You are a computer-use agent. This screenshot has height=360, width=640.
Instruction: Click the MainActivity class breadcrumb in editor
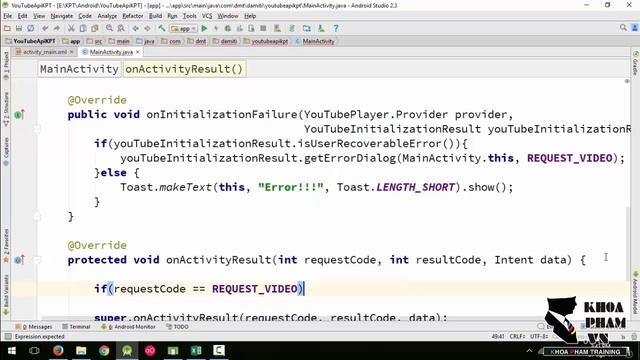coord(79,69)
